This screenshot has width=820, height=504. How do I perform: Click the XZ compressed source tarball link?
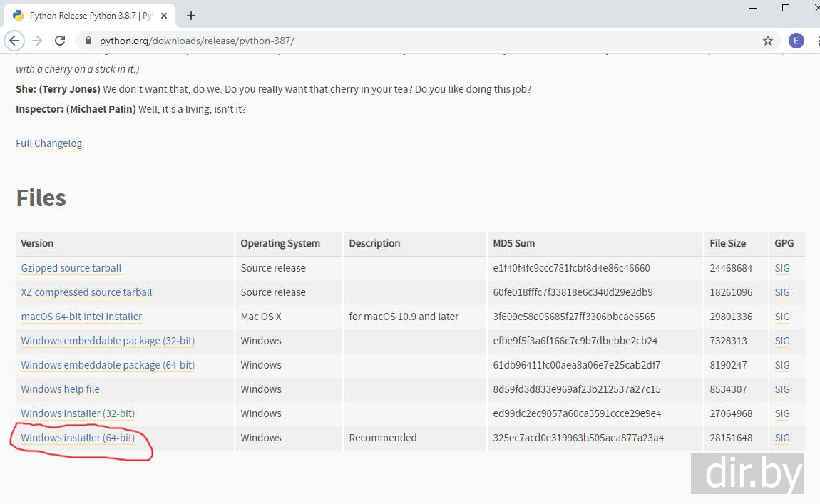(x=86, y=292)
